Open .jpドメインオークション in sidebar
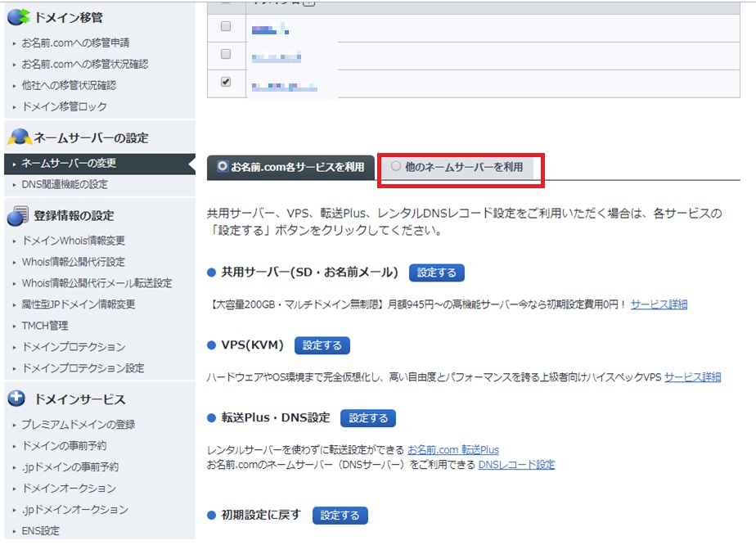 click(x=74, y=509)
